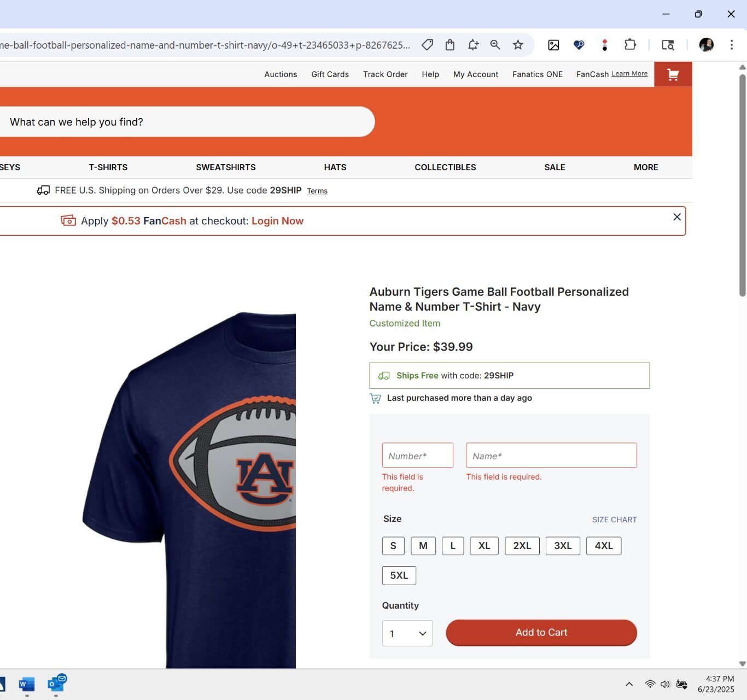Viewport: 747px width, 700px height.
Task: Open the MORE category menu
Action: click(x=646, y=167)
